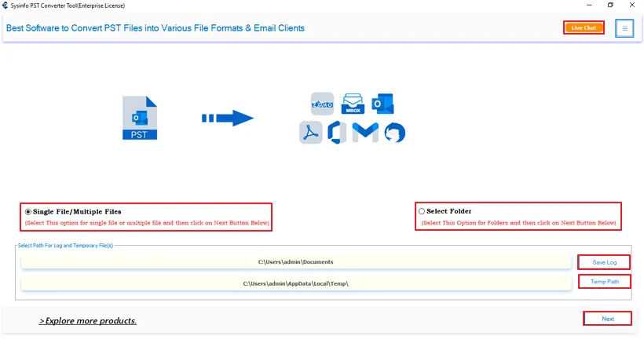
Task: Click the Gmail M icon
Action: [365, 133]
